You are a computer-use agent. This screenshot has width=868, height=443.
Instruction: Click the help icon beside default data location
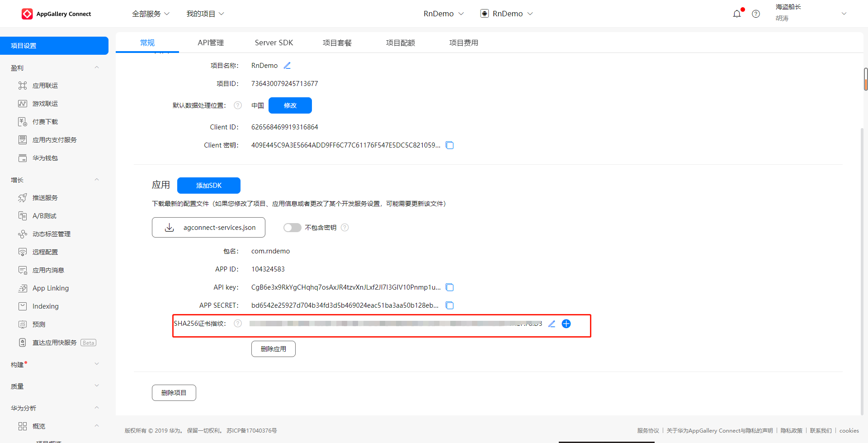click(x=238, y=105)
